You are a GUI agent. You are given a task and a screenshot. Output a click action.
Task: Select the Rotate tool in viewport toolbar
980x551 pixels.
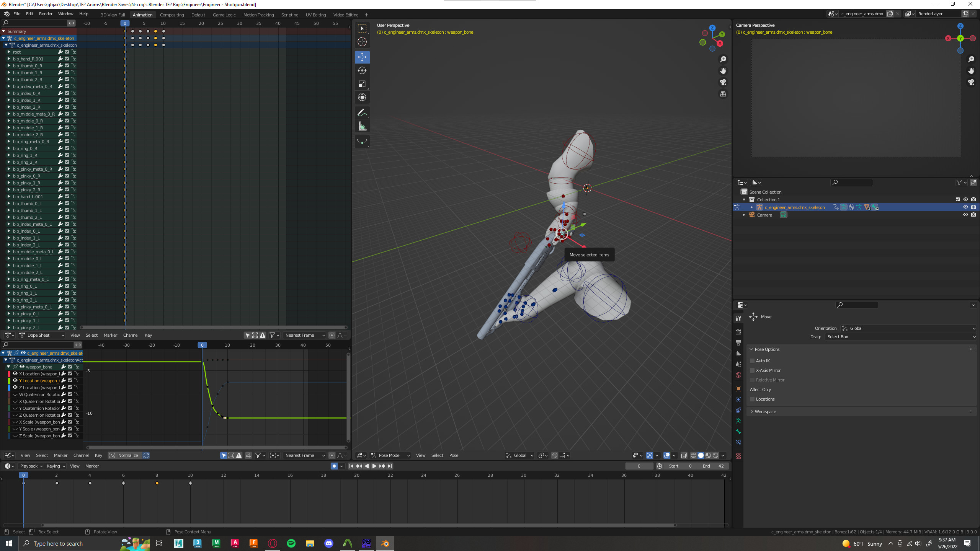click(x=362, y=70)
